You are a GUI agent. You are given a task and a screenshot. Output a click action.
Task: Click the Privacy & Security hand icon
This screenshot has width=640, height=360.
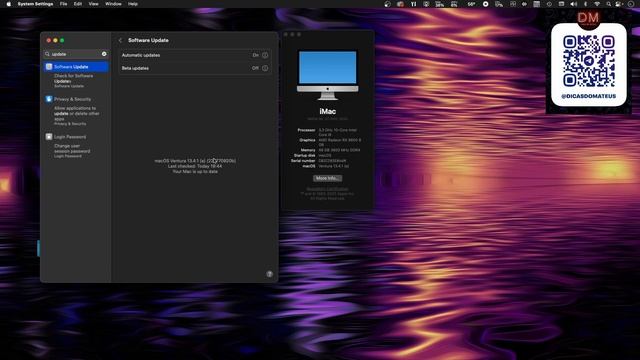coord(49,99)
